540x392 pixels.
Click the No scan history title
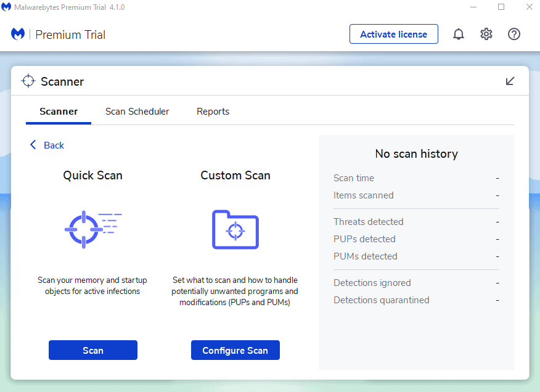[x=416, y=153]
